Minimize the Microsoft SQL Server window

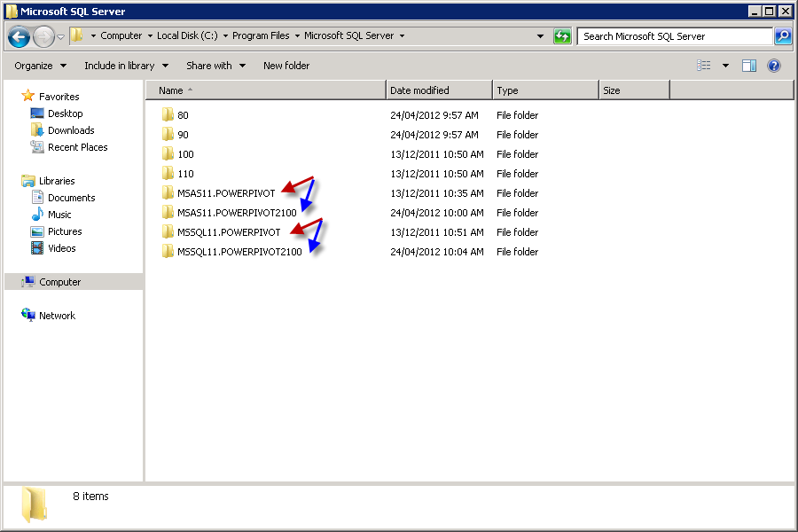pyautogui.click(x=755, y=12)
